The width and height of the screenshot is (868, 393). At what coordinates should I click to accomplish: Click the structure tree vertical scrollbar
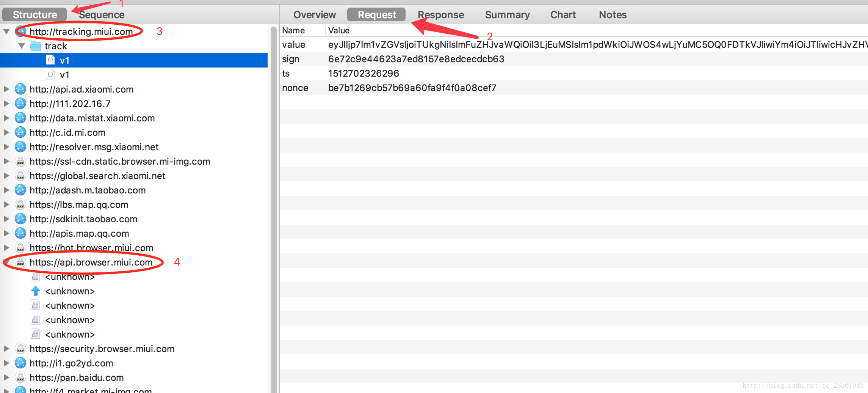coord(273,209)
